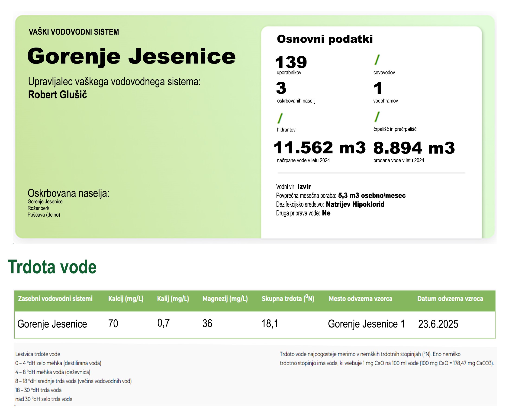Click the Skupna trdota value 18,1
The height and width of the screenshot is (420, 512).
click(x=270, y=324)
